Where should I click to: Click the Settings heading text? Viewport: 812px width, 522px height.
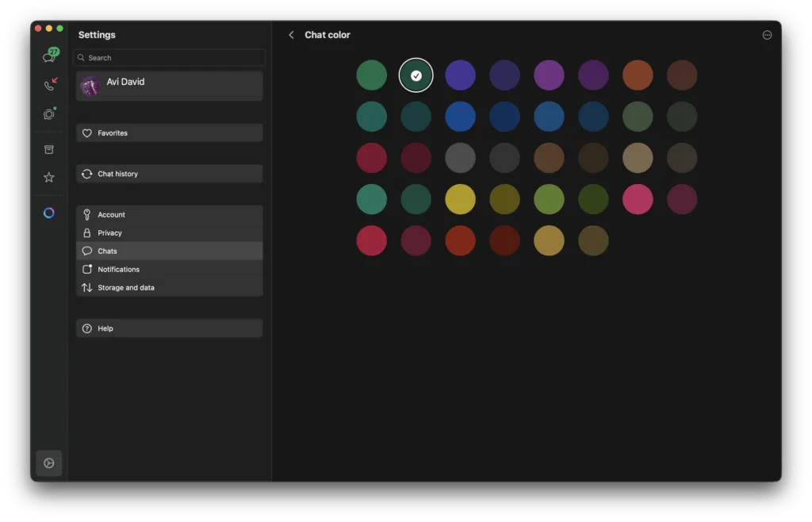(x=97, y=35)
